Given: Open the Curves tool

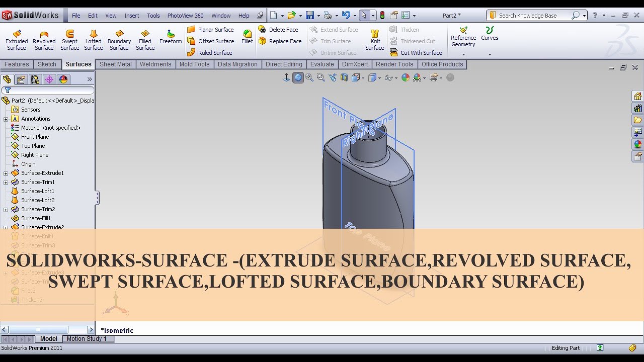Looking at the screenshot, I should tap(490, 34).
